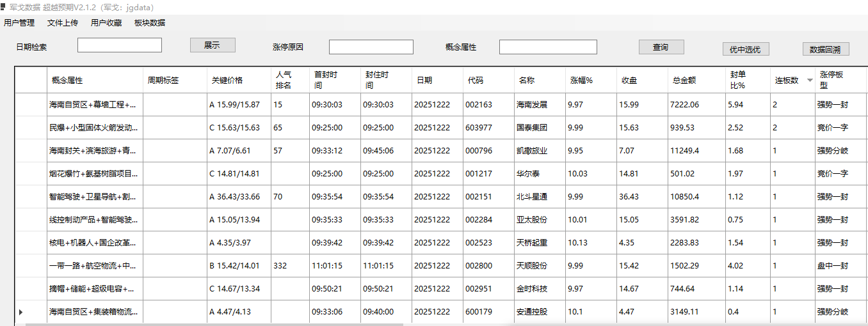Click the 核电+机器人+国企改革 concept cell
The width and height of the screenshot is (868, 326).
click(x=95, y=243)
